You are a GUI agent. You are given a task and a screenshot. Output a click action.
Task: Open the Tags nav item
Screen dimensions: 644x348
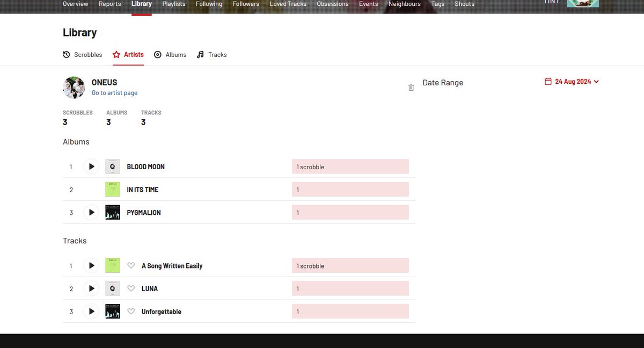pos(438,4)
